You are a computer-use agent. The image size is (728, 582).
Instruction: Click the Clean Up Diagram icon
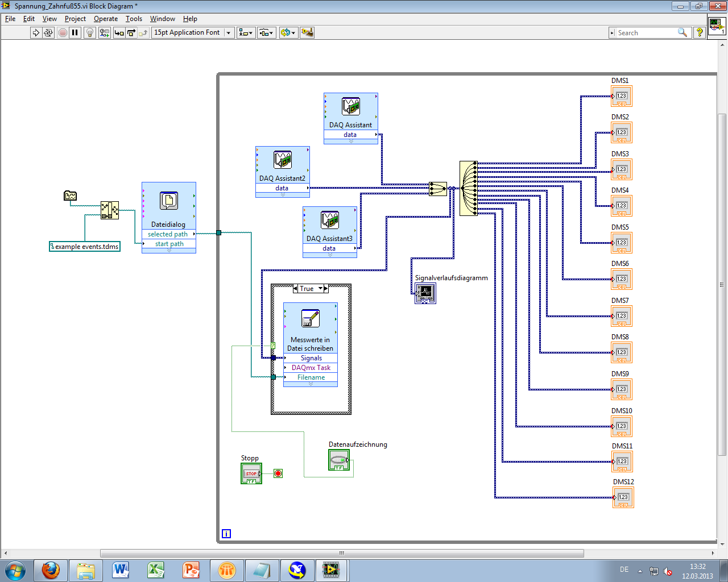coord(307,33)
